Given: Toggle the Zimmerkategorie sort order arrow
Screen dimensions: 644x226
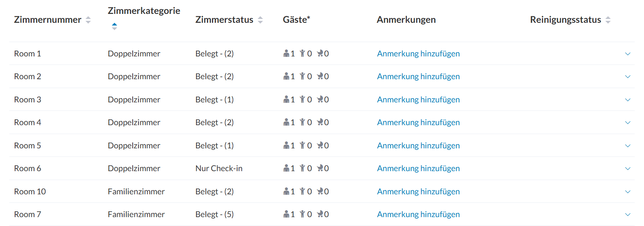Looking at the screenshot, I should pyautogui.click(x=114, y=26).
